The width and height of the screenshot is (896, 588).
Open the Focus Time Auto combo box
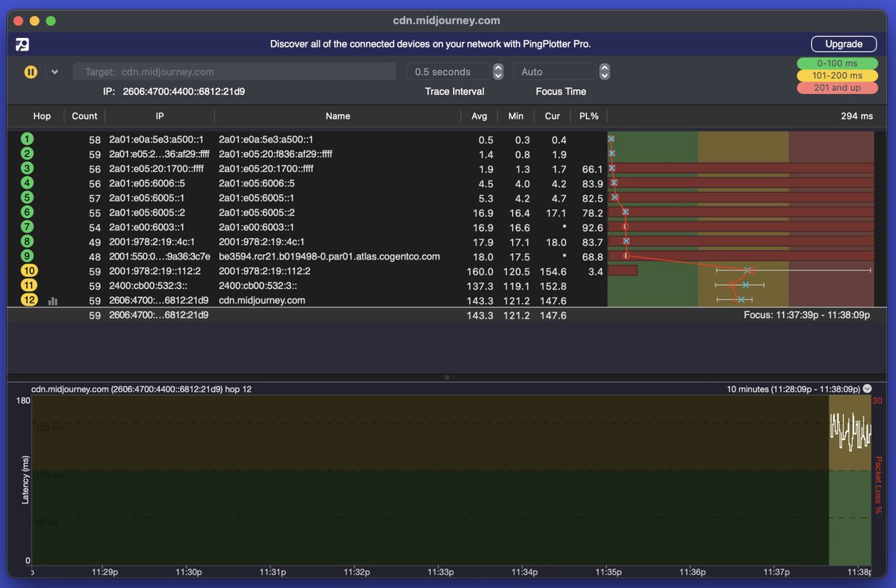pos(555,72)
